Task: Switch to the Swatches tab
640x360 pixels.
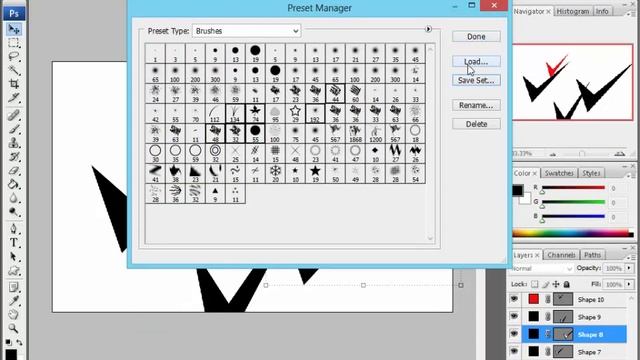Action: [559, 173]
